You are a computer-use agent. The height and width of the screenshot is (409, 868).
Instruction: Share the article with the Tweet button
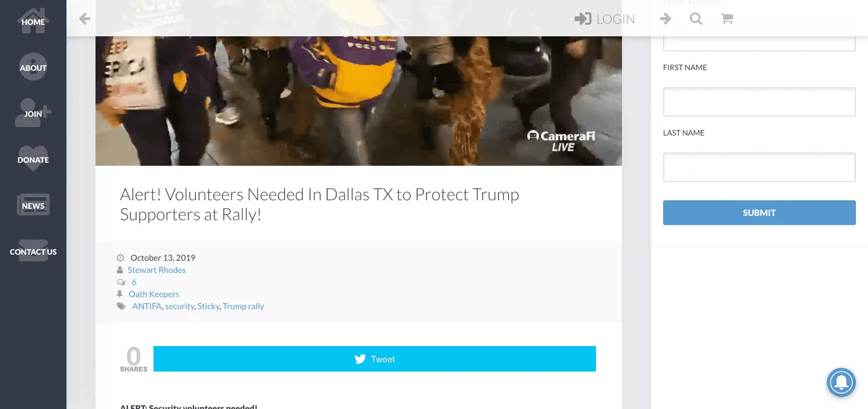[375, 359]
